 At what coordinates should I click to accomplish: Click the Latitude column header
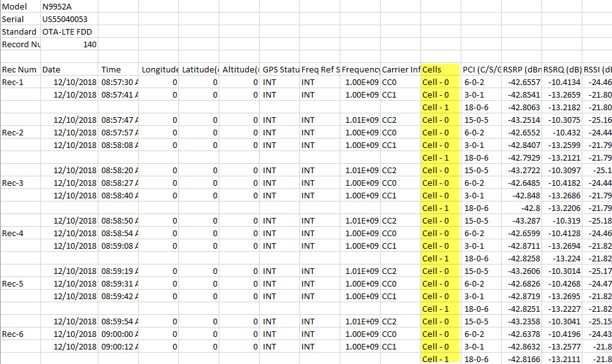(x=199, y=69)
